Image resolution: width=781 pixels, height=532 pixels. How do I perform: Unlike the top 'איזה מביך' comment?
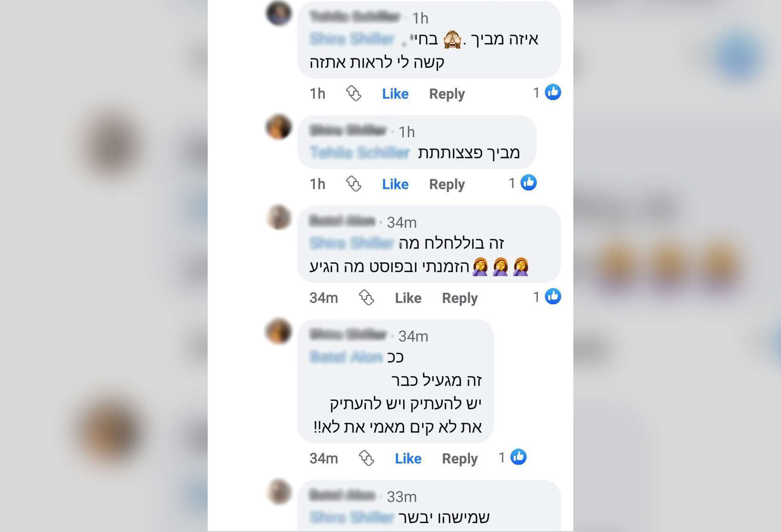395,94
